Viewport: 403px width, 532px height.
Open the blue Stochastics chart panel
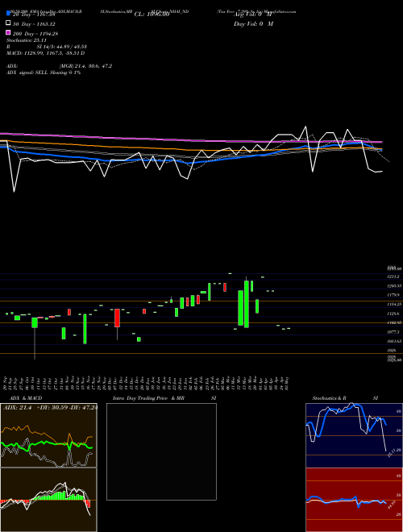[x=354, y=435]
